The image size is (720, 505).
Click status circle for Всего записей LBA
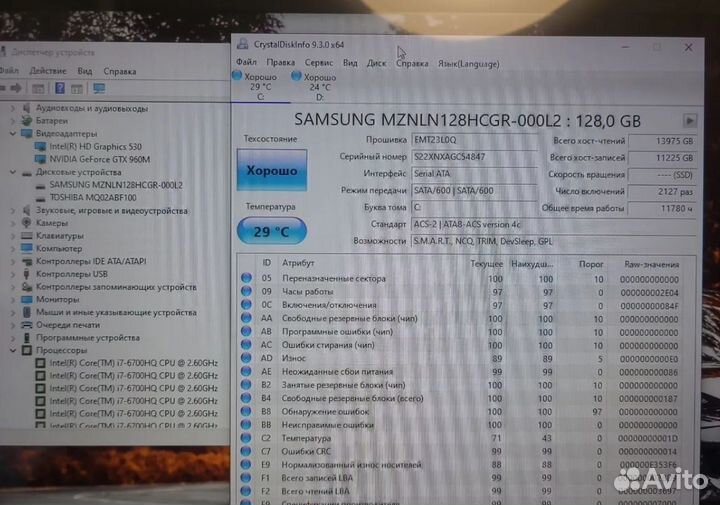click(x=246, y=477)
